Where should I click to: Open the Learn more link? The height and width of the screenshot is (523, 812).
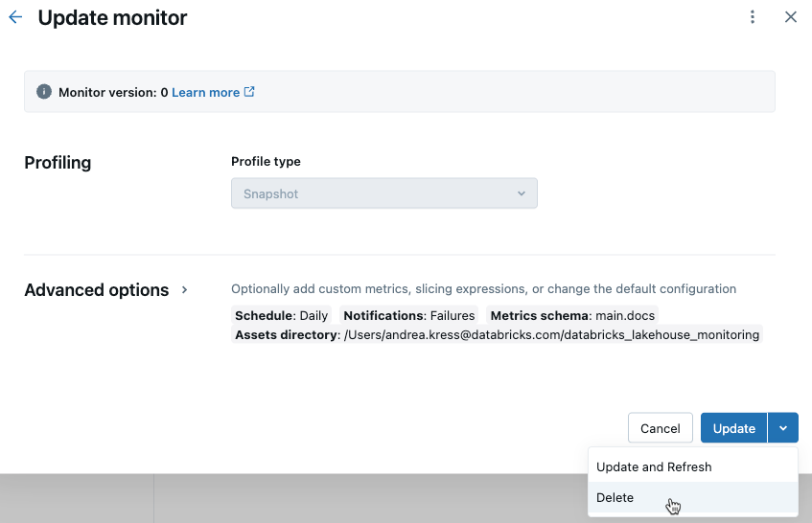[205, 92]
